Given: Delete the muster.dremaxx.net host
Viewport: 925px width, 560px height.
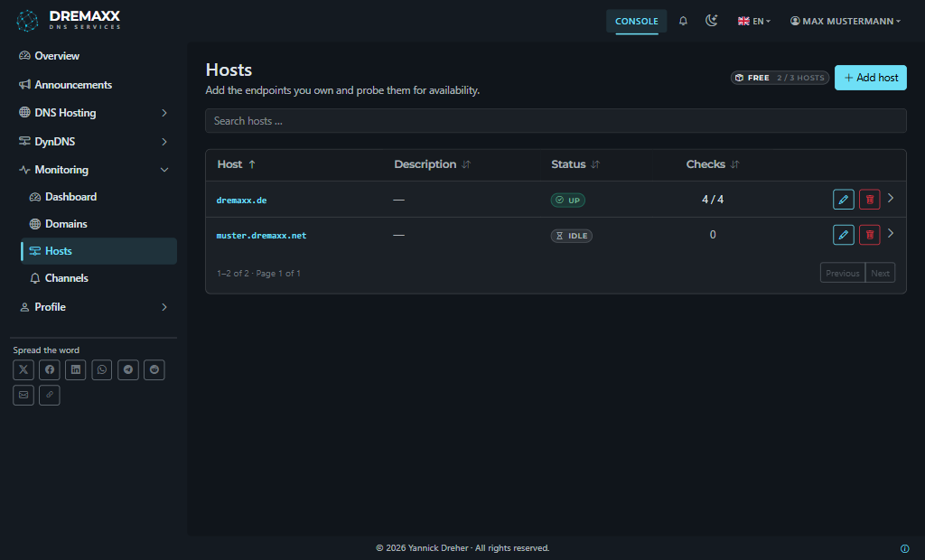Looking at the screenshot, I should [870, 235].
